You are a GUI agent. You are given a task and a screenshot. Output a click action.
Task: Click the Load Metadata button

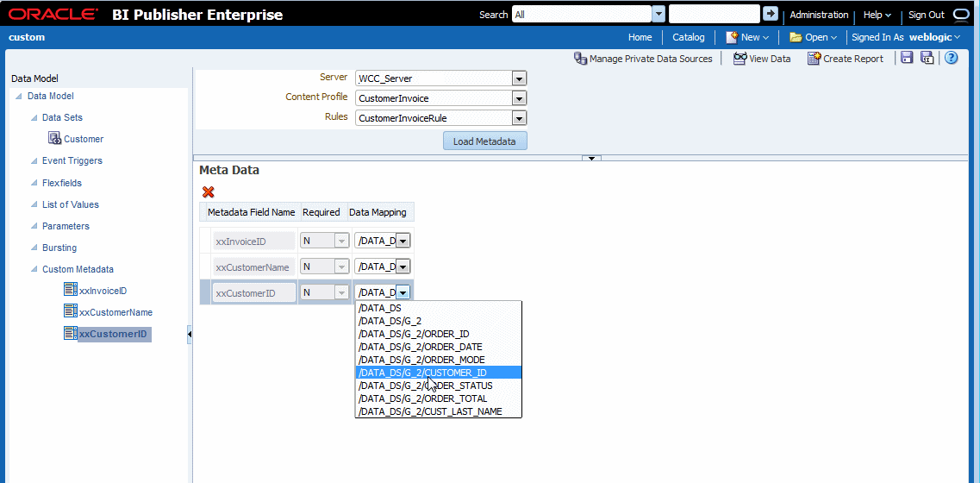pyautogui.click(x=485, y=141)
